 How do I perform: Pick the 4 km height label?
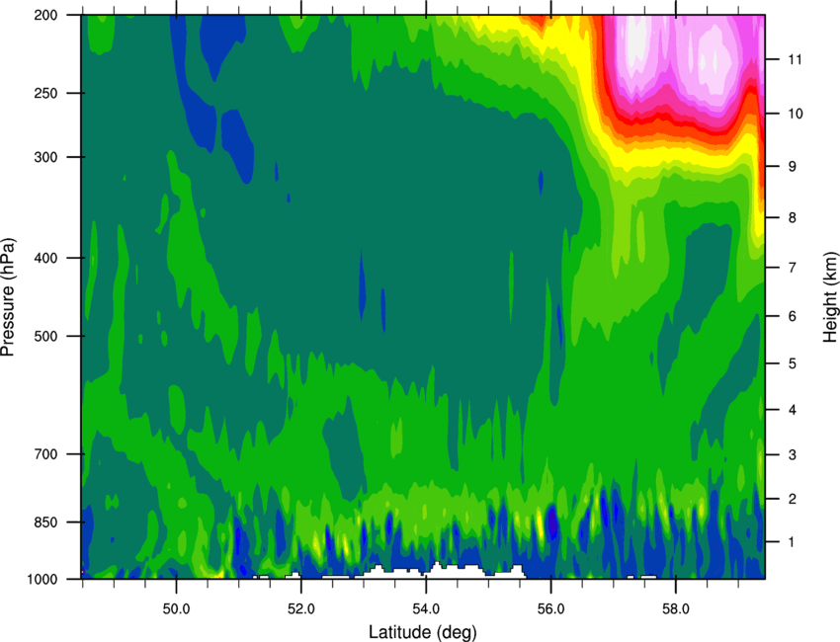[x=793, y=410]
